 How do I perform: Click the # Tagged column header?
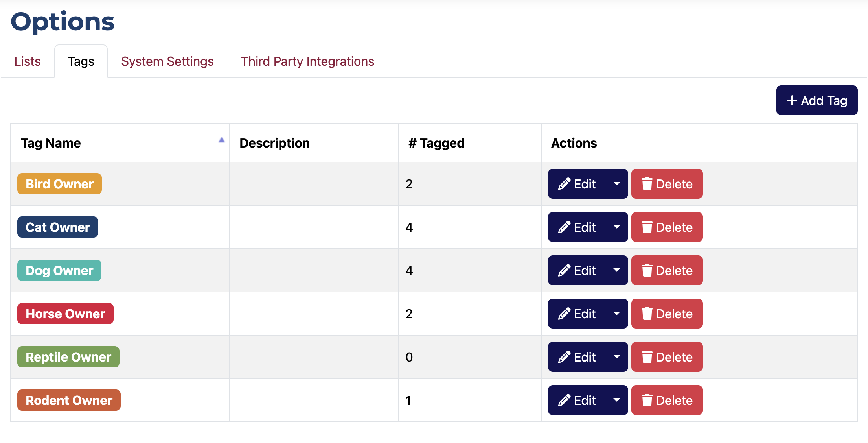click(436, 143)
